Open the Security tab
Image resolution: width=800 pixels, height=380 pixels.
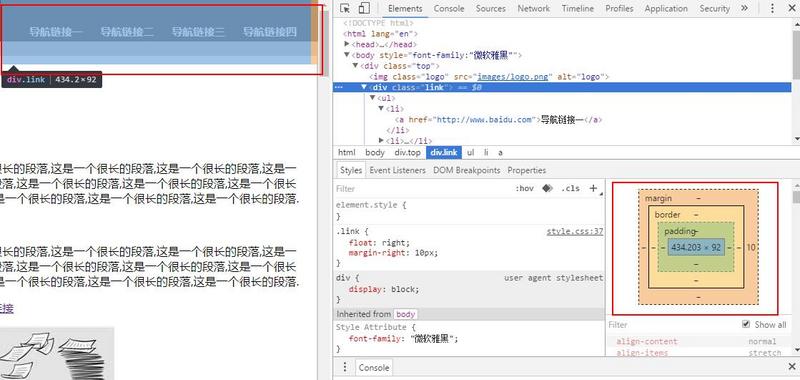coord(714,9)
